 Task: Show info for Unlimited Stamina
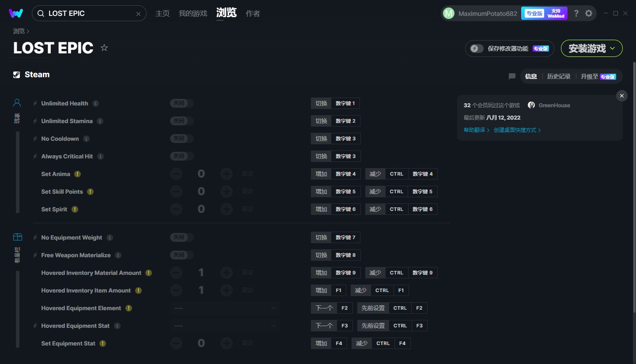pos(100,121)
